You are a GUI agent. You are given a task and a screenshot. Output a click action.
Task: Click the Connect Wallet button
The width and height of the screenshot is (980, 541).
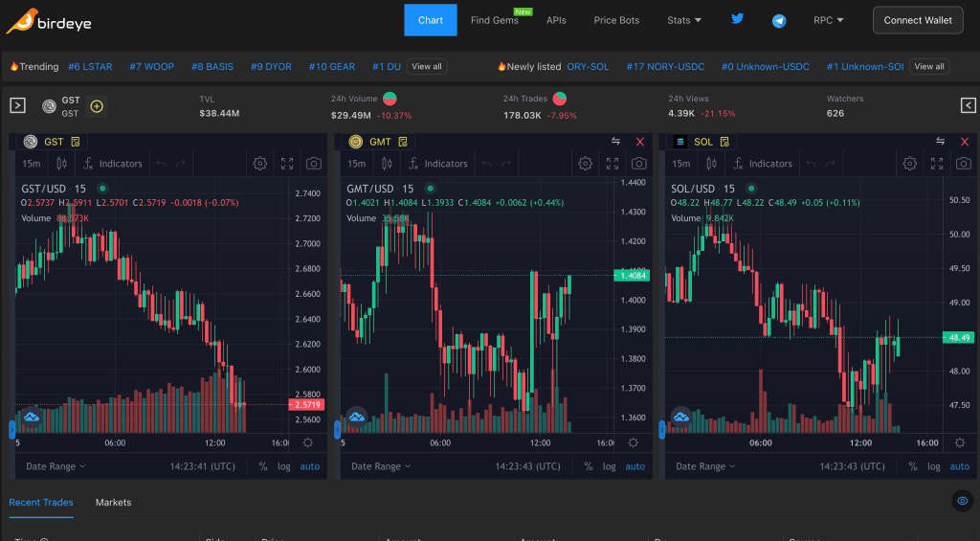pos(918,20)
